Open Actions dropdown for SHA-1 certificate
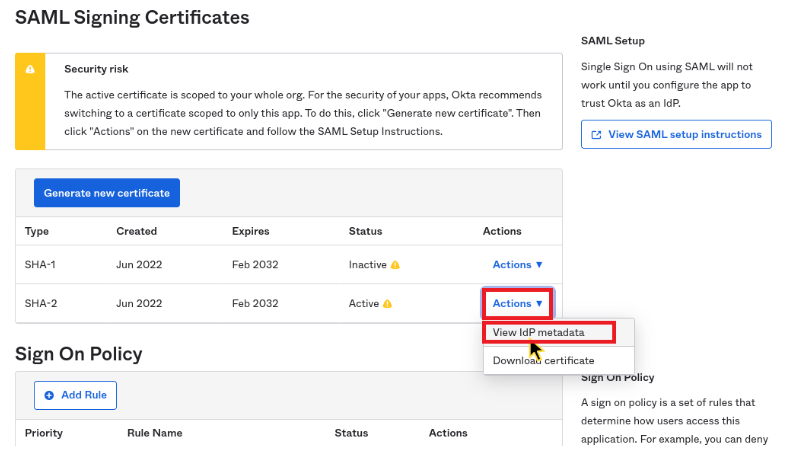 tap(517, 265)
